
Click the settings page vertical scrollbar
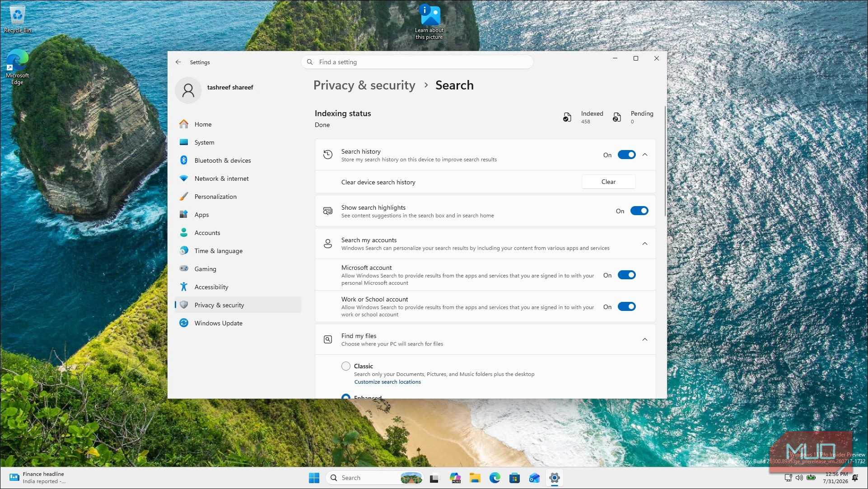665,160
